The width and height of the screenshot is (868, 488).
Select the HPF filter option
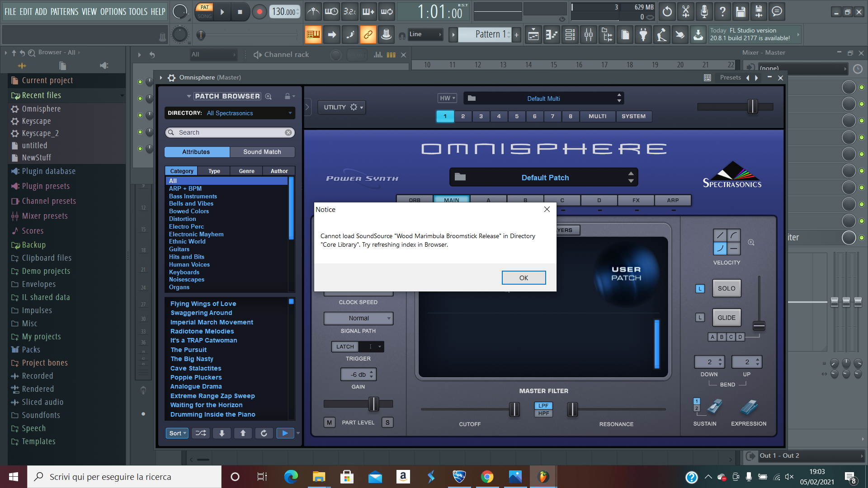[543, 413]
